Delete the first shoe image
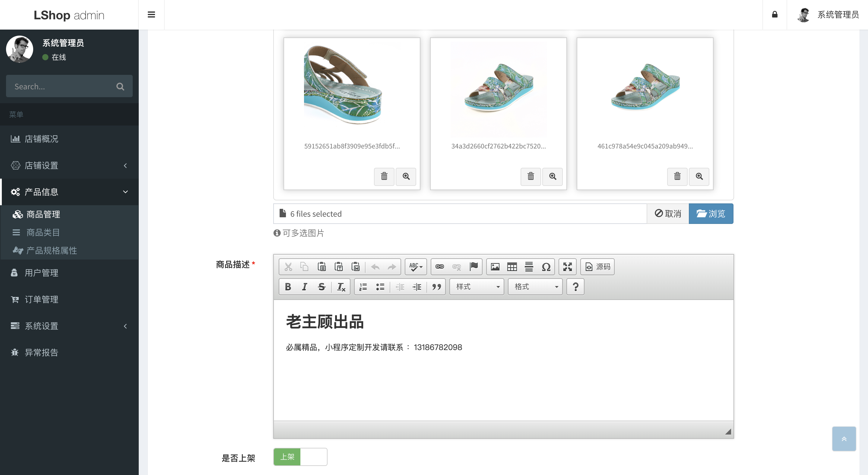Screen dimensions: 868x475 coord(384,176)
